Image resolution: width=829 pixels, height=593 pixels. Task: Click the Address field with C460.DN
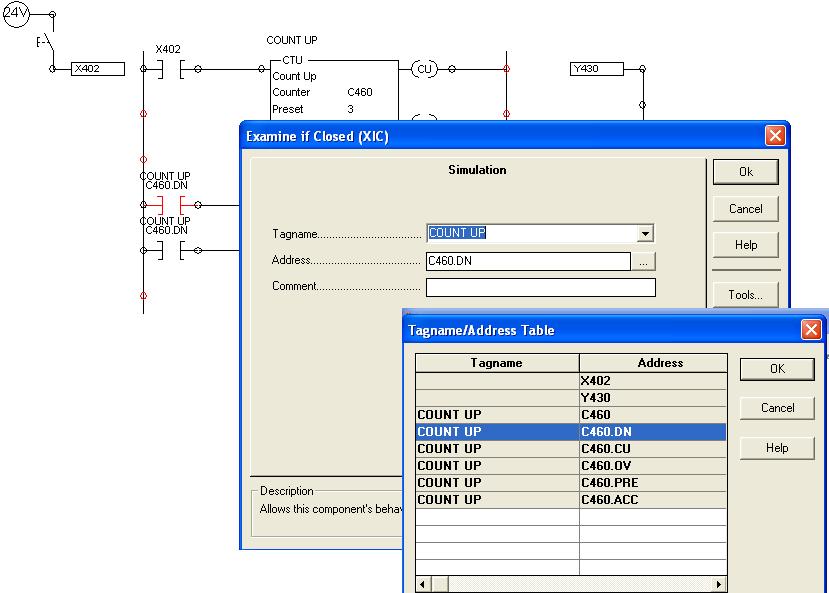(528, 261)
